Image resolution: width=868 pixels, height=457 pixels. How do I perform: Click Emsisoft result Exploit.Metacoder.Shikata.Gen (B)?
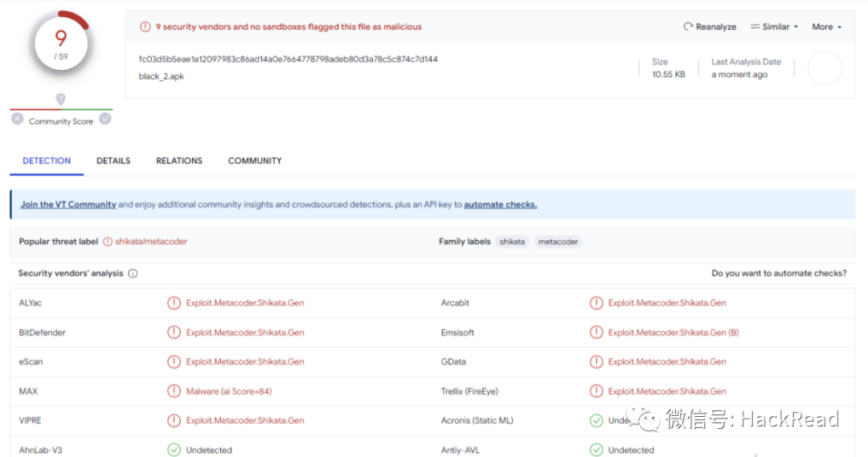click(674, 333)
